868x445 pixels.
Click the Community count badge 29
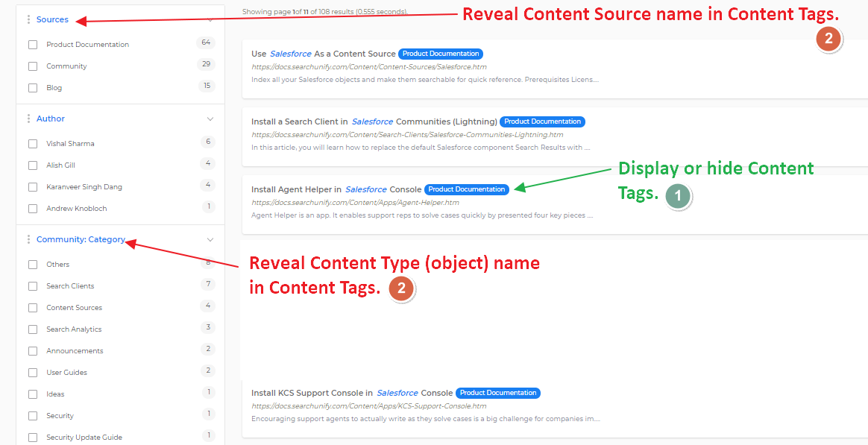point(206,65)
